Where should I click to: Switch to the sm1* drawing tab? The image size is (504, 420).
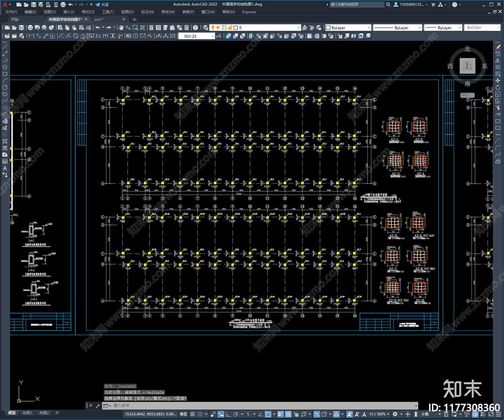pyautogui.click(x=99, y=20)
